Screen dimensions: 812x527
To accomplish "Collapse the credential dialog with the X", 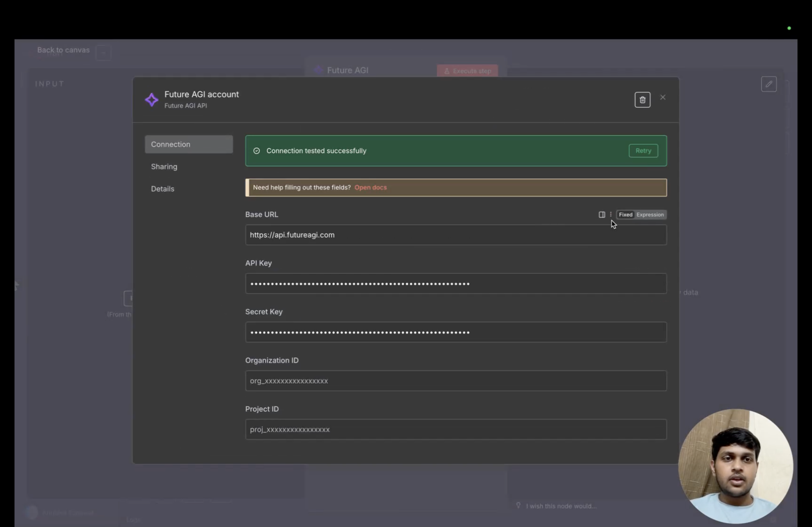I will [x=663, y=97].
